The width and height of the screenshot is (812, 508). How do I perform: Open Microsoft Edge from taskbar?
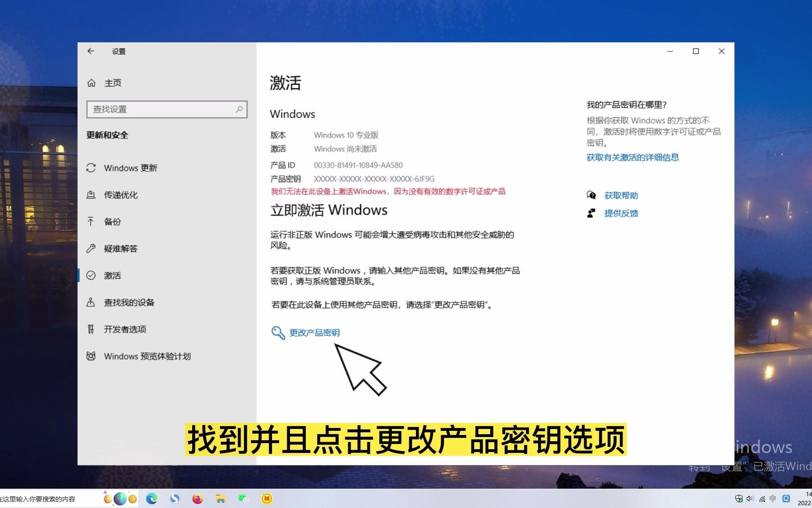[151, 499]
